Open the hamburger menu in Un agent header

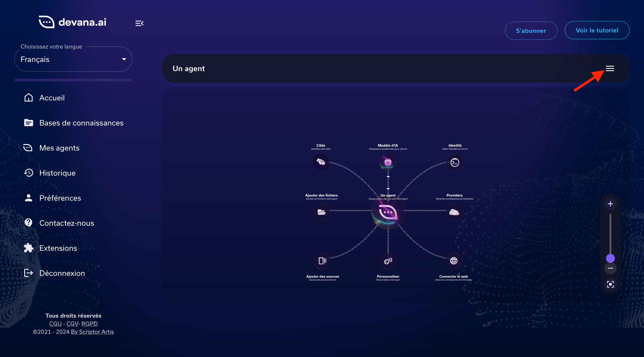(x=610, y=68)
